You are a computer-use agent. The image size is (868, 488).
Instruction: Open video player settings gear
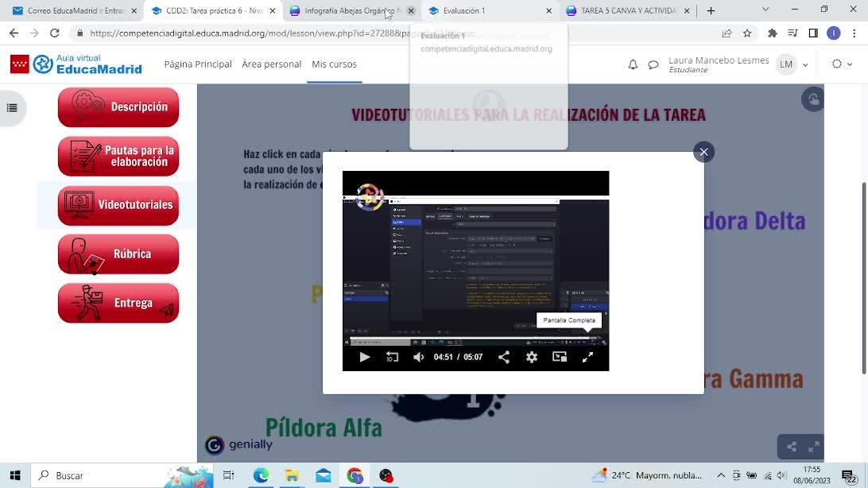tap(532, 358)
